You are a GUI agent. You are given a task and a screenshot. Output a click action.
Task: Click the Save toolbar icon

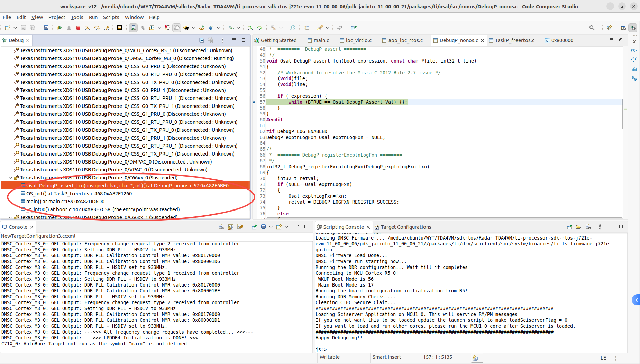pyautogui.click(x=23, y=28)
